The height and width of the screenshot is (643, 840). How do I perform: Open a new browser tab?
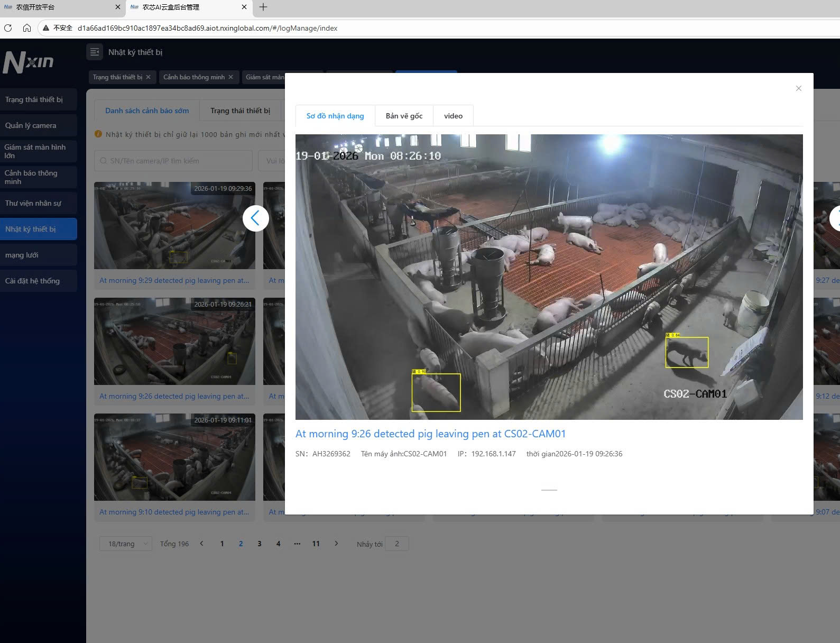point(263,7)
